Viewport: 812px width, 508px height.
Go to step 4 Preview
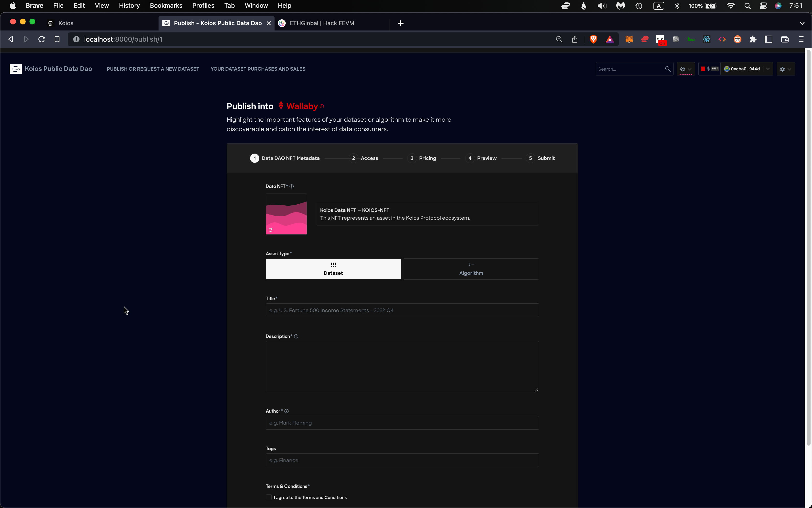click(x=481, y=158)
